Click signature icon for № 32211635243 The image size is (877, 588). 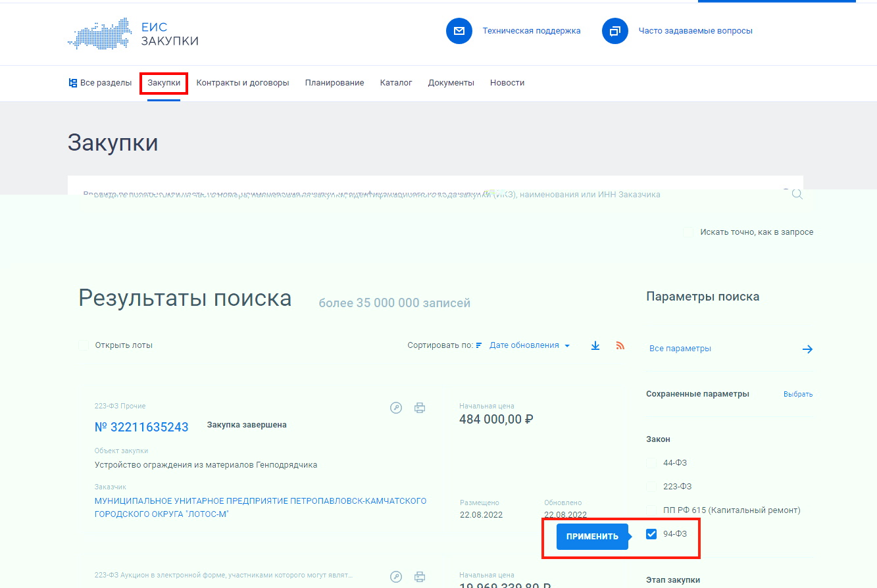click(x=396, y=408)
